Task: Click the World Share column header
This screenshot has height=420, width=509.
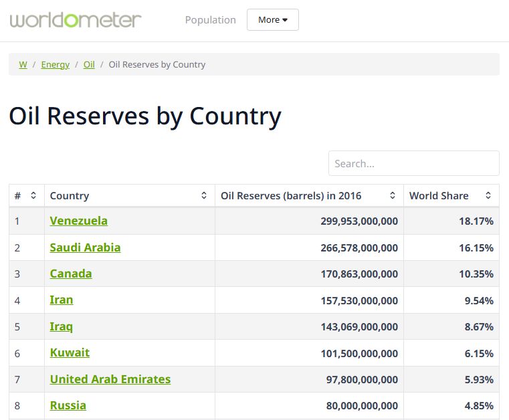Action: point(439,196)
